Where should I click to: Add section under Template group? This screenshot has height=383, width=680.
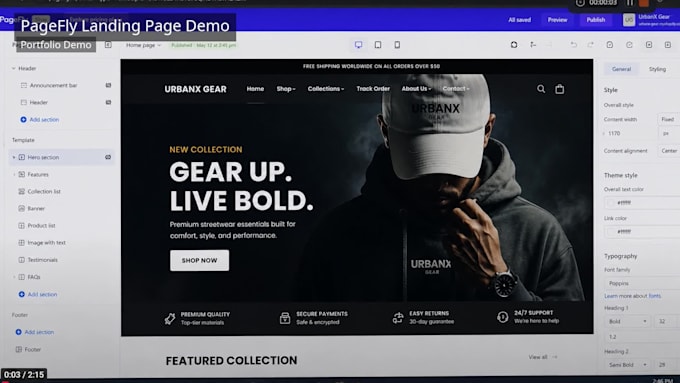[x=38, y=294]
